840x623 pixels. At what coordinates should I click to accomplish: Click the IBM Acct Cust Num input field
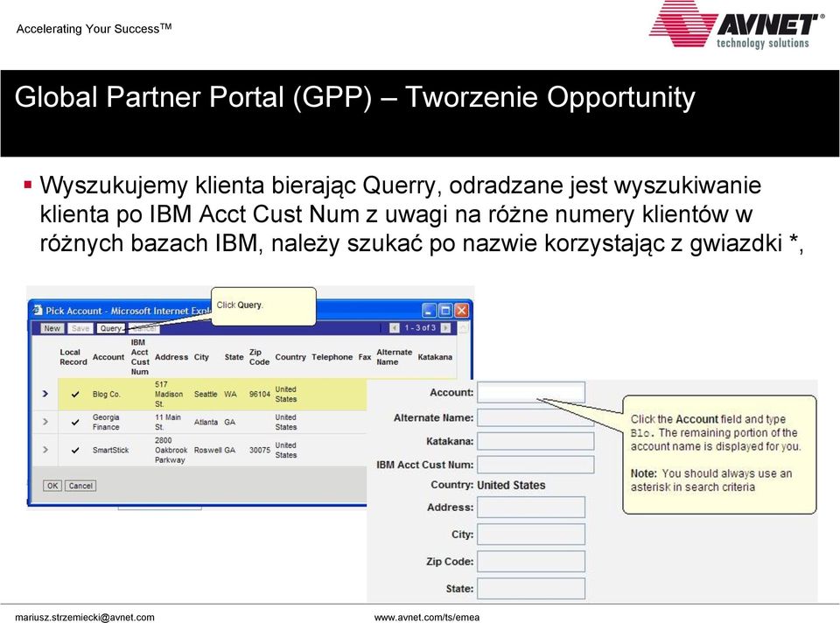pyautogui.click(x=535, y=465)
